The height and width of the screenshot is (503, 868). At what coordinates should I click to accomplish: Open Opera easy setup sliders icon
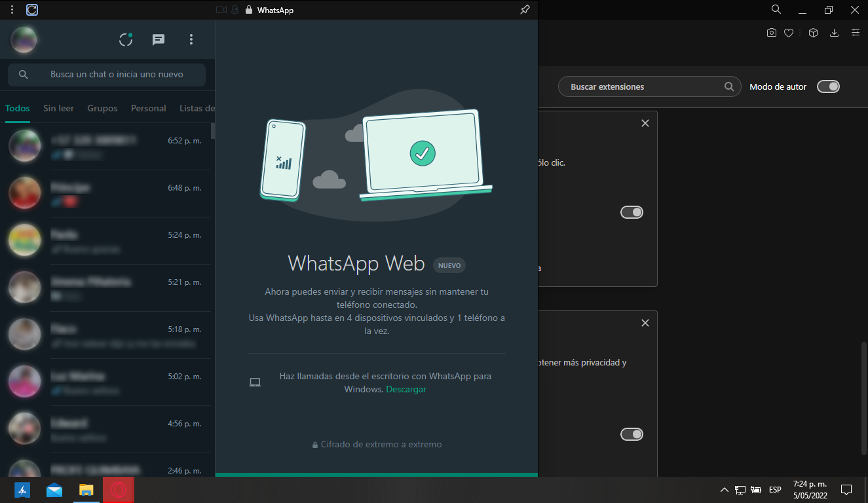(855, 33)
